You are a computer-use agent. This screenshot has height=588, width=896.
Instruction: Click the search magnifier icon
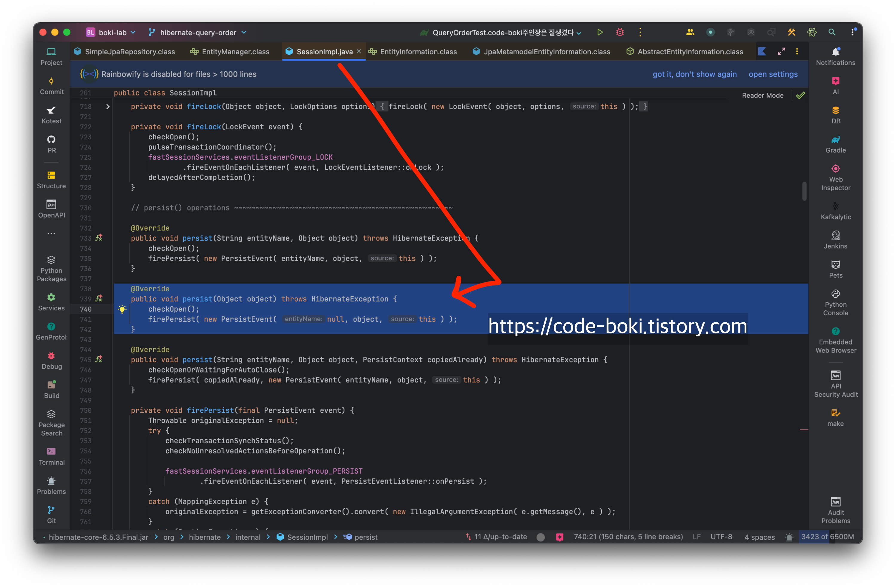coord(831,32)
